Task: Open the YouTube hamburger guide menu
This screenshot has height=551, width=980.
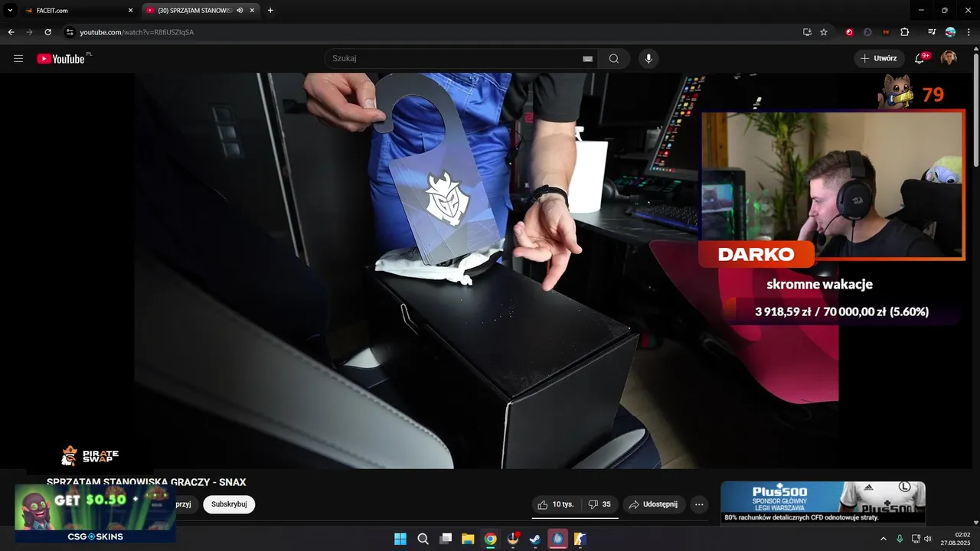Action: tap(18, 59)
